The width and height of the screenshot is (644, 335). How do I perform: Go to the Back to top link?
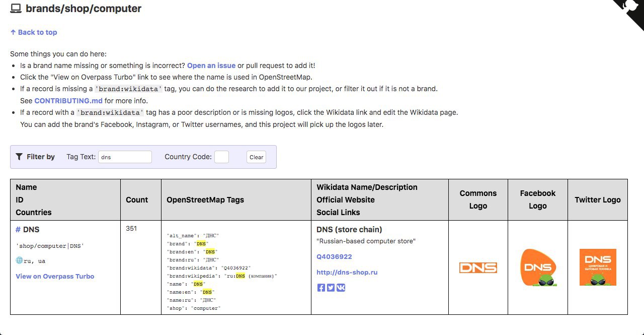tap(34, 32)
